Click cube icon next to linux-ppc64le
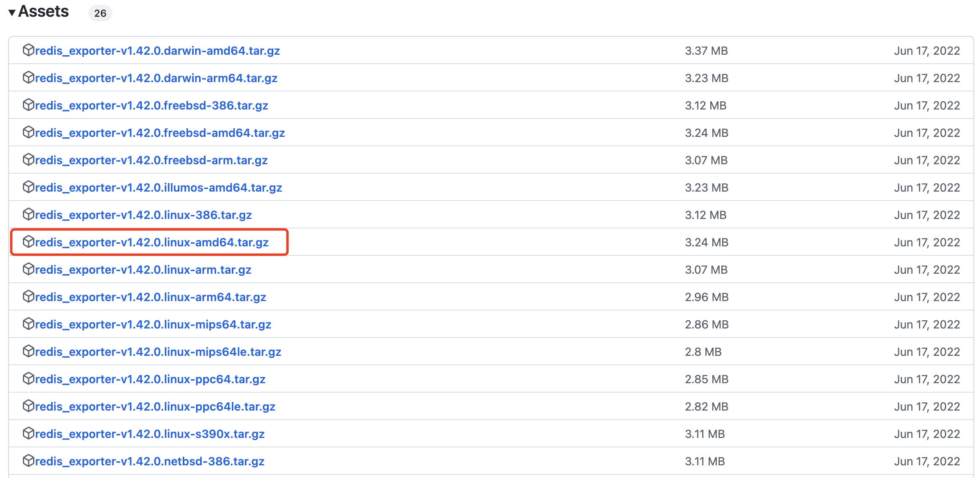The image size is (980, 478). point(28,406)
